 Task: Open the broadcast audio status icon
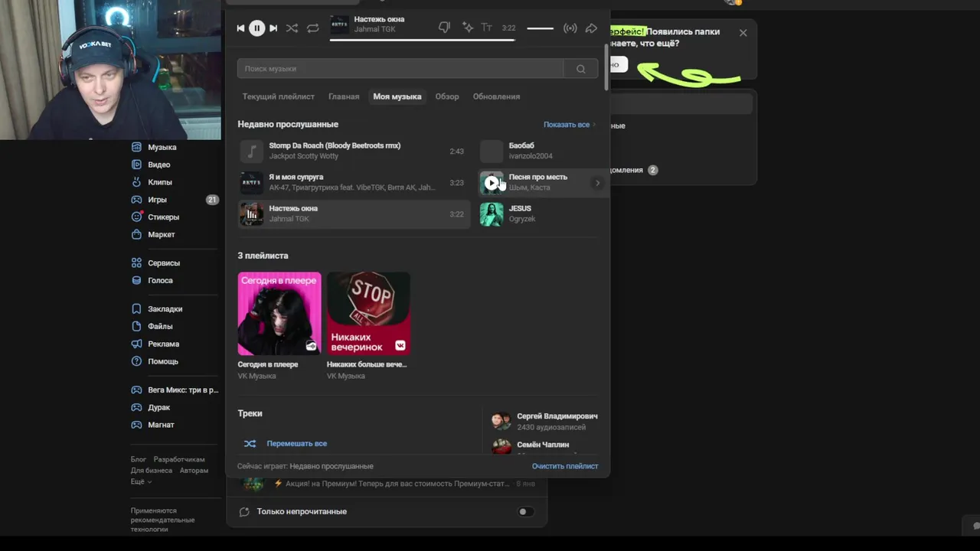[x=570, y=28]
